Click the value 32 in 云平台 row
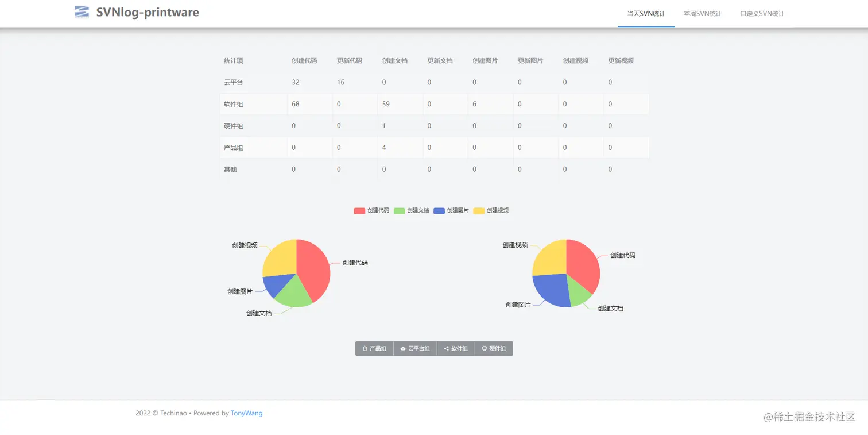This screenshot has width=868, height=435. (x=296, y=83)
